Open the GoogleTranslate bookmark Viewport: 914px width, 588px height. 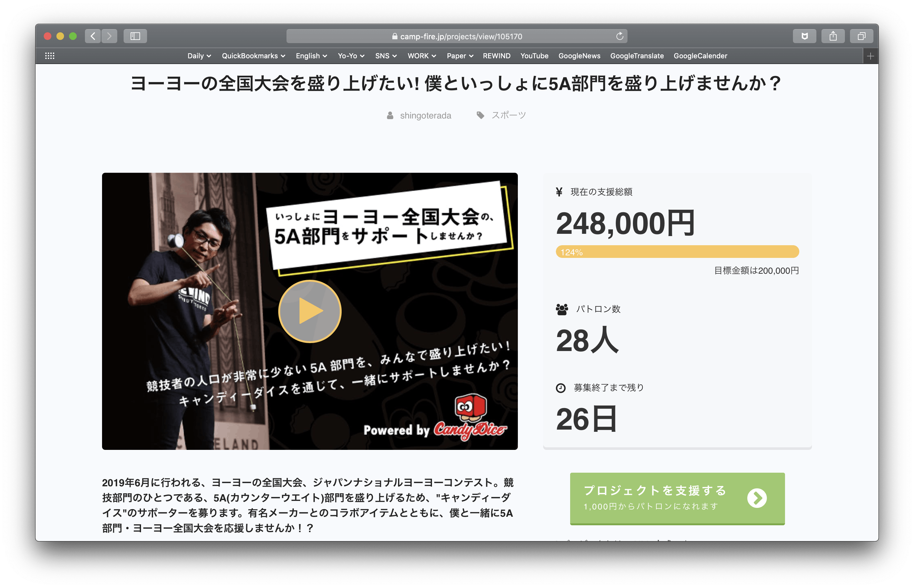(637, 56)
